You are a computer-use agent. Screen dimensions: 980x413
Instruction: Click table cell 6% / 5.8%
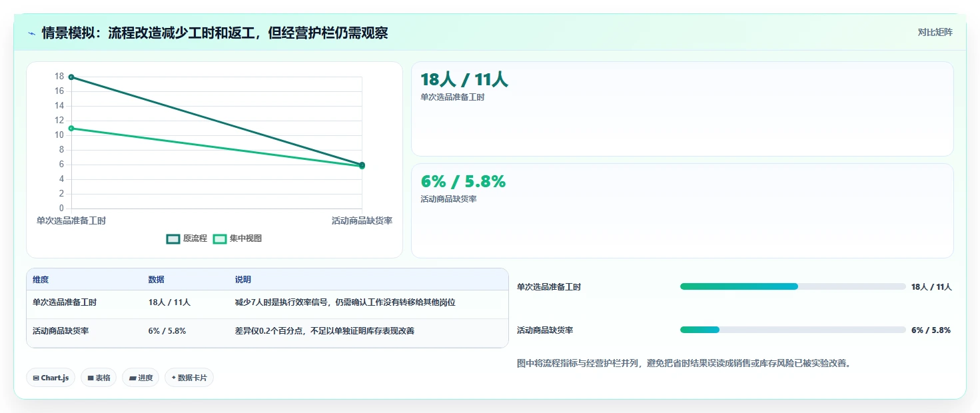(167, 330)
